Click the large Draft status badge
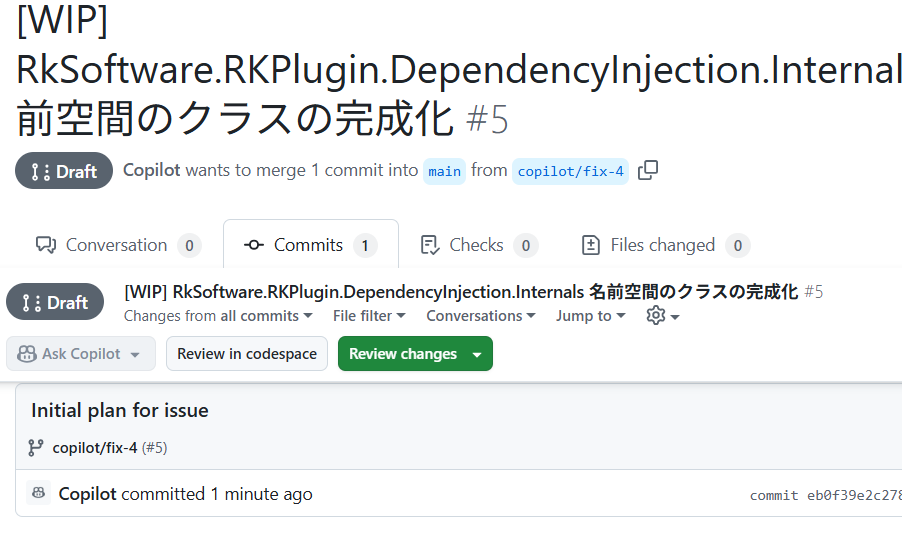 click(64, 171)
